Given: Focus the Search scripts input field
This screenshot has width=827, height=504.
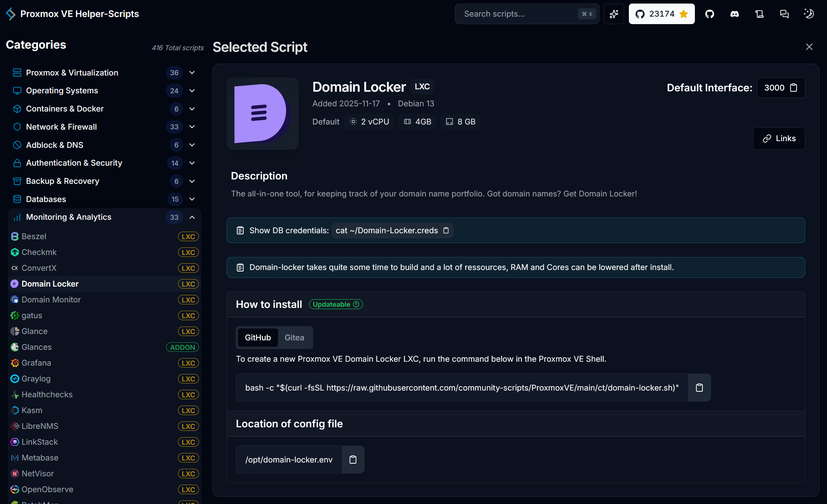Looking at the screenshot, I should click(518, 14).
